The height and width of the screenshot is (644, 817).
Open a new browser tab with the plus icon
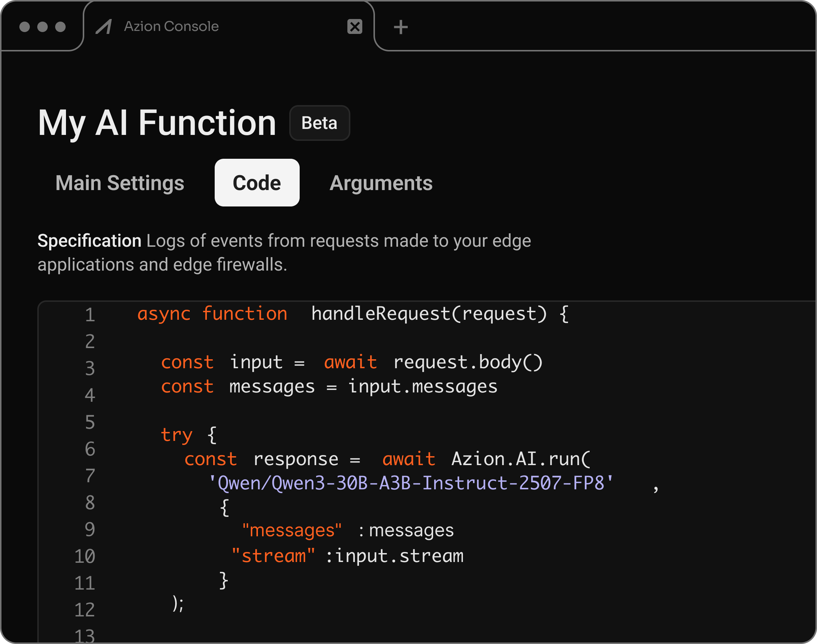point(401,26)
